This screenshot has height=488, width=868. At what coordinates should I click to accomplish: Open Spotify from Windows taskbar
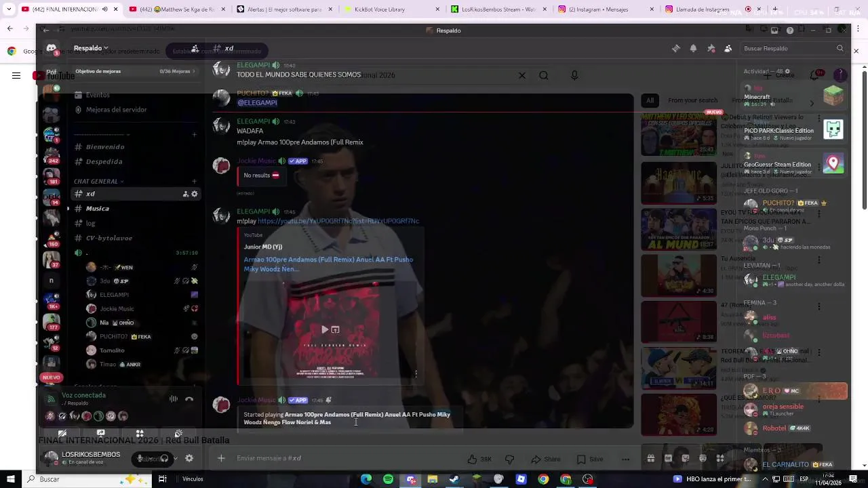point(388,479)
